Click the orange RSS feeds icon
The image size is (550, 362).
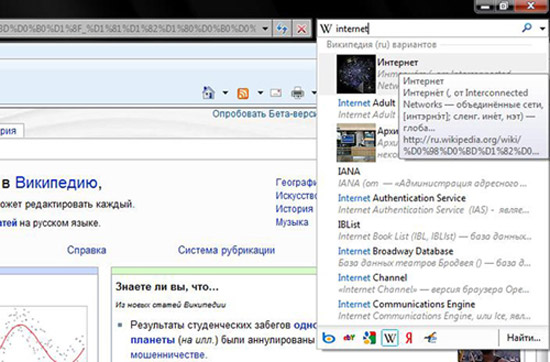coord(243,93)
